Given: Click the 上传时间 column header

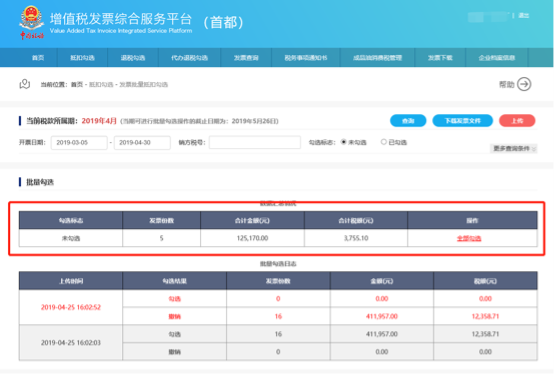Looking at the screenshot, I should point(71,281).
